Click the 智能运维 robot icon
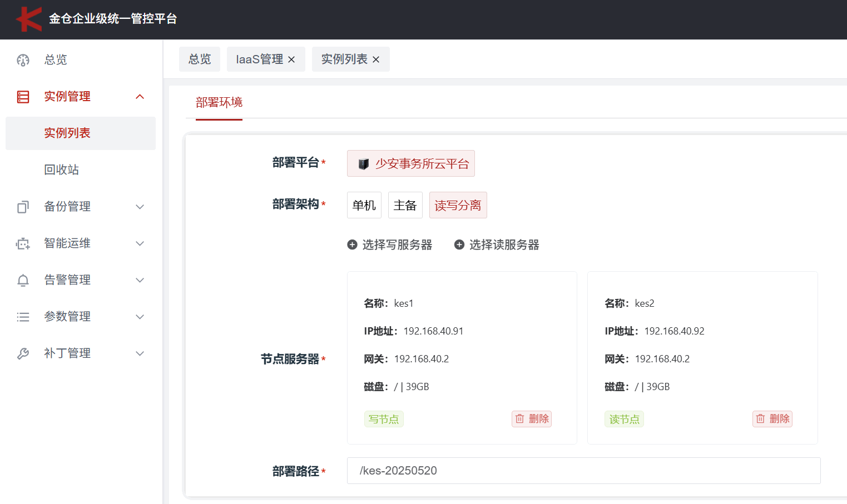The width and height of the screenshot is (847, 504). point(23,243)
